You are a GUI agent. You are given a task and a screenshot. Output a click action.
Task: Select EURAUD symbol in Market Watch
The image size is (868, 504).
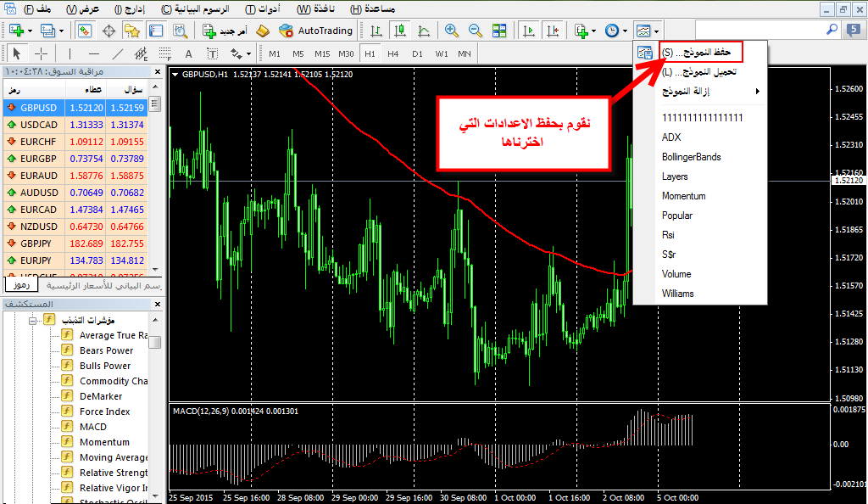(75, 176)
